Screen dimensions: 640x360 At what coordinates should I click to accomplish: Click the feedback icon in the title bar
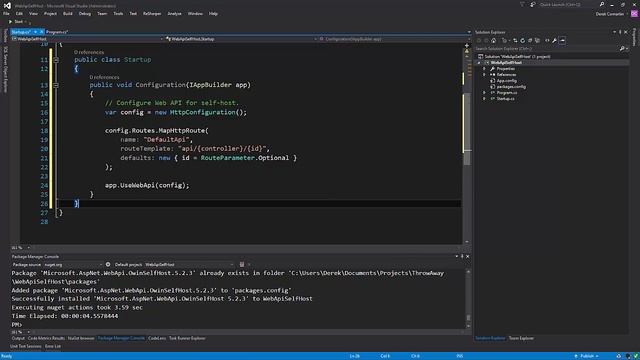click(x=533, y=4)
